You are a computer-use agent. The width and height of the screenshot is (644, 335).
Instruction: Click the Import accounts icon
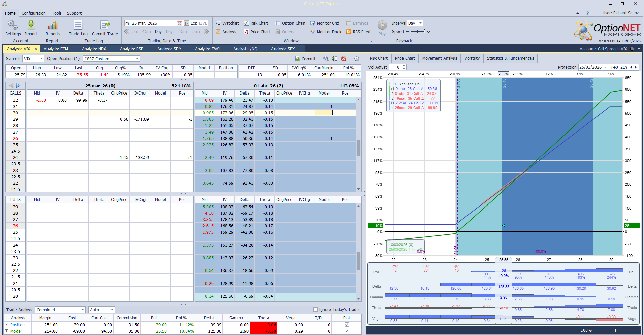point(31,27)
